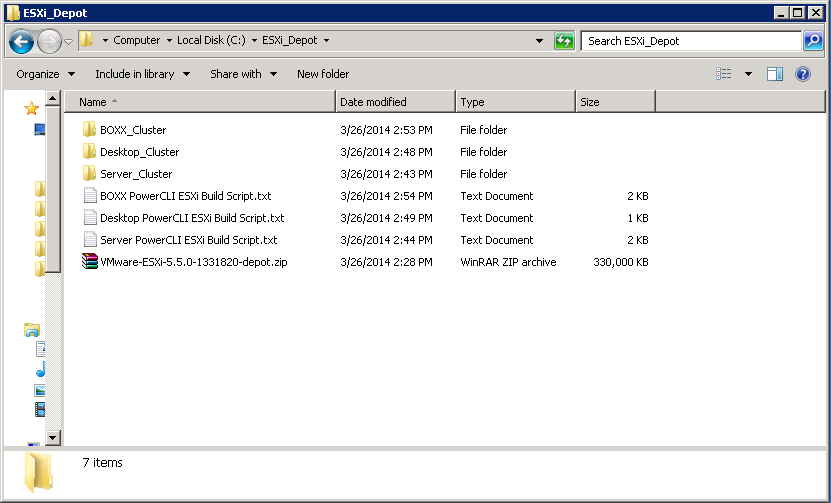Viewport: 831px width, 503px height.
Task: Click the Favorites star in navigation pane
Action: [x=31, y=108]
